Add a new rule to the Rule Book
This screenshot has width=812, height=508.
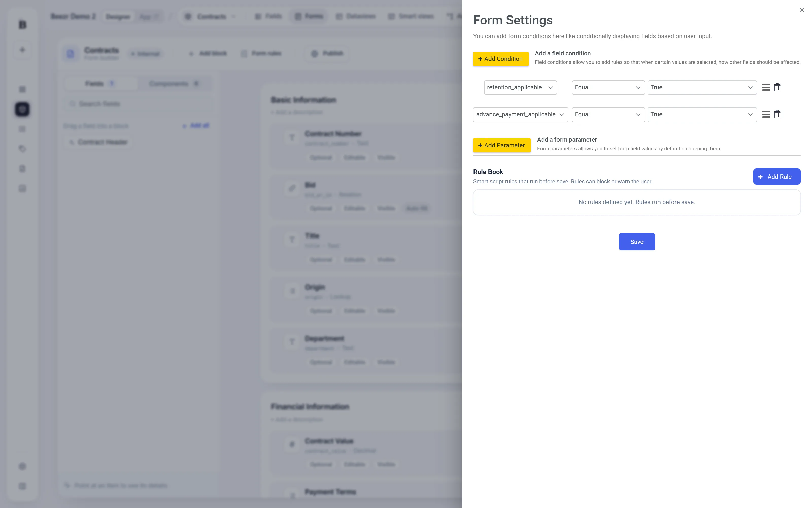(x=776, y=176)
